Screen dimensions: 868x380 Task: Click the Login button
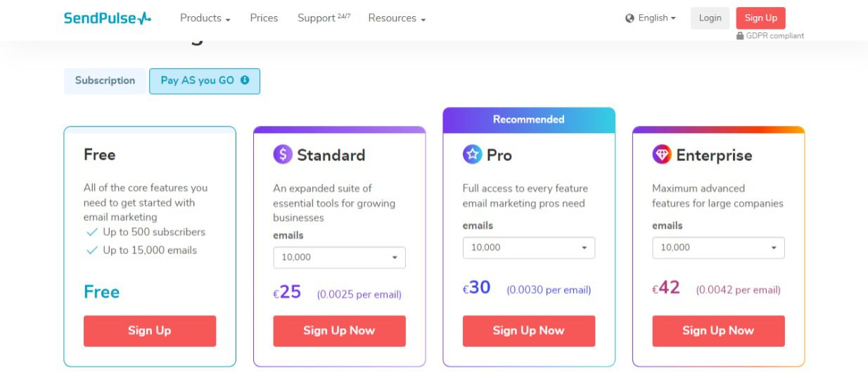click(710, 18)
